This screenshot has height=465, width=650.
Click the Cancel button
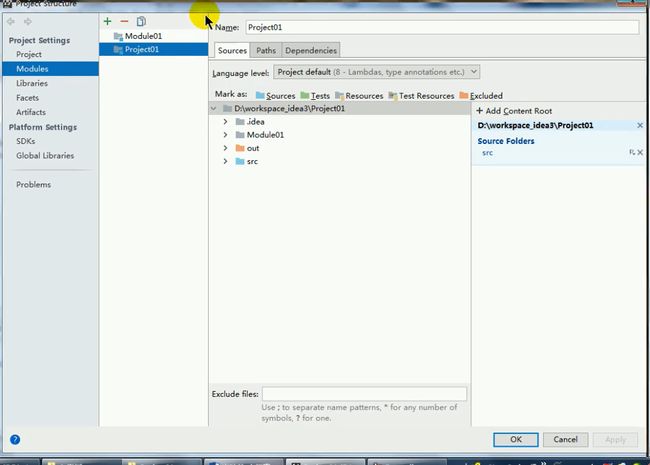565,440
